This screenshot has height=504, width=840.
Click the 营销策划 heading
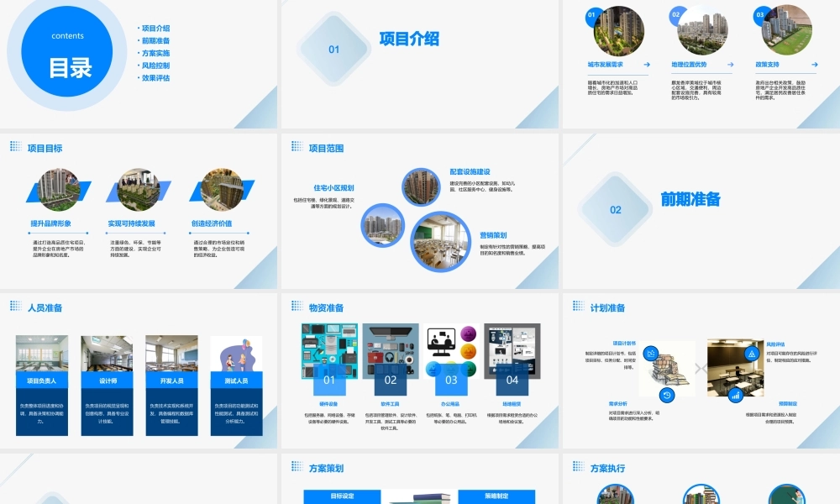pos(493,235)
